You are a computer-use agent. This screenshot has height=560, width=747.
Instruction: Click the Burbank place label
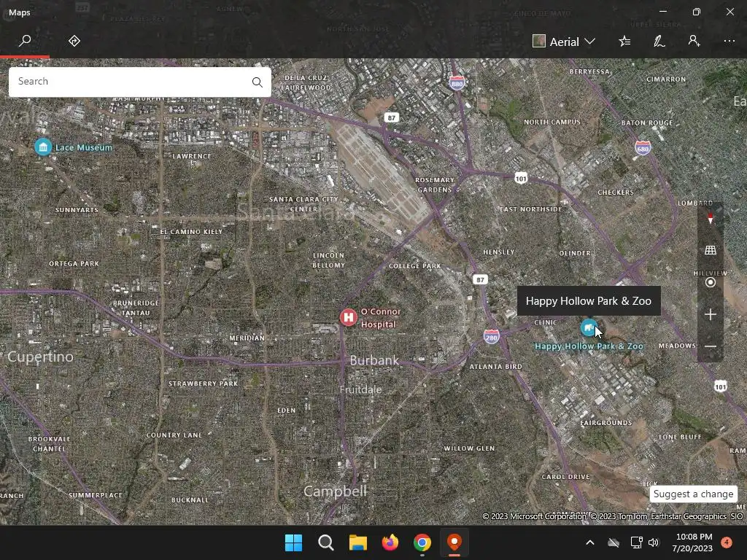[374, 360]
